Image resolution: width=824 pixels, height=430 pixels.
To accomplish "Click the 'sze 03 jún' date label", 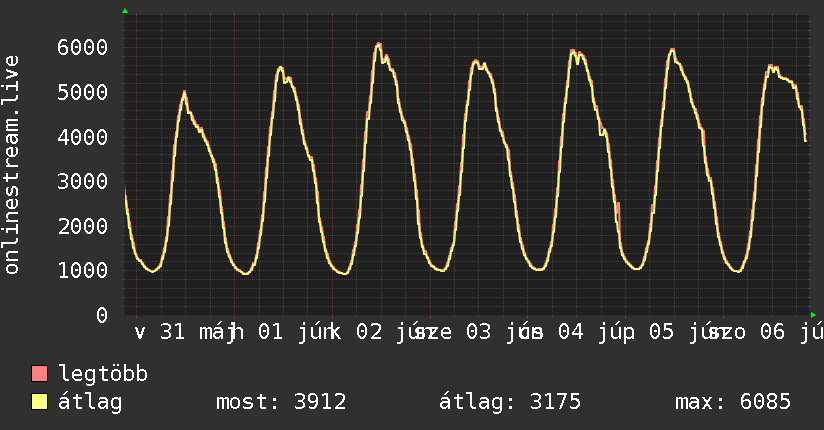I will click(x=477, y=332).
